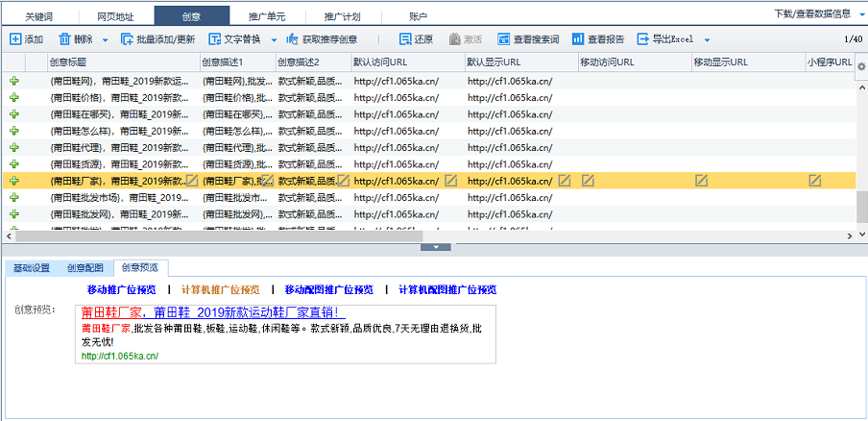Viewport: 868px width, 421px height.
Task: Click 批量添加/更新 batch add icon
Action: point(128,39)
